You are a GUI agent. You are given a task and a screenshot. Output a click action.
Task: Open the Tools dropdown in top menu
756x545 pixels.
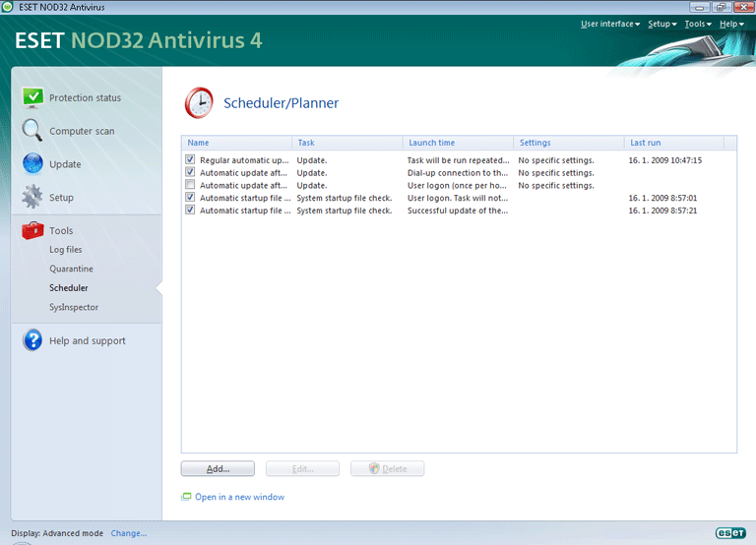[698, 24]
